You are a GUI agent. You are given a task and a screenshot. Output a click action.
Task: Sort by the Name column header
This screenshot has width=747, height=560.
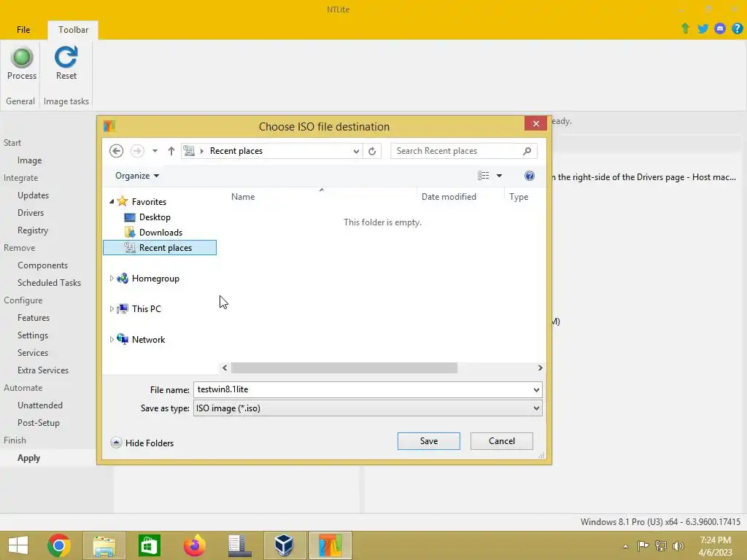tap(243, 197)
